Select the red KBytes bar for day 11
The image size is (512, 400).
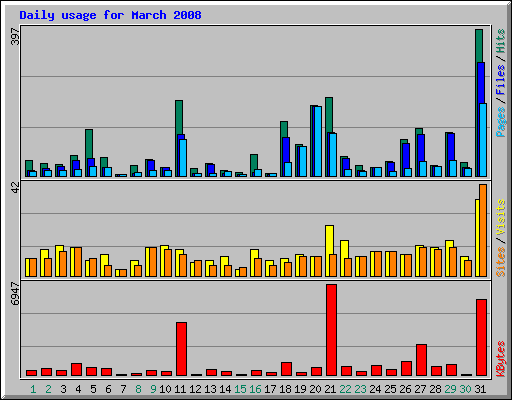tap(181, 349)
